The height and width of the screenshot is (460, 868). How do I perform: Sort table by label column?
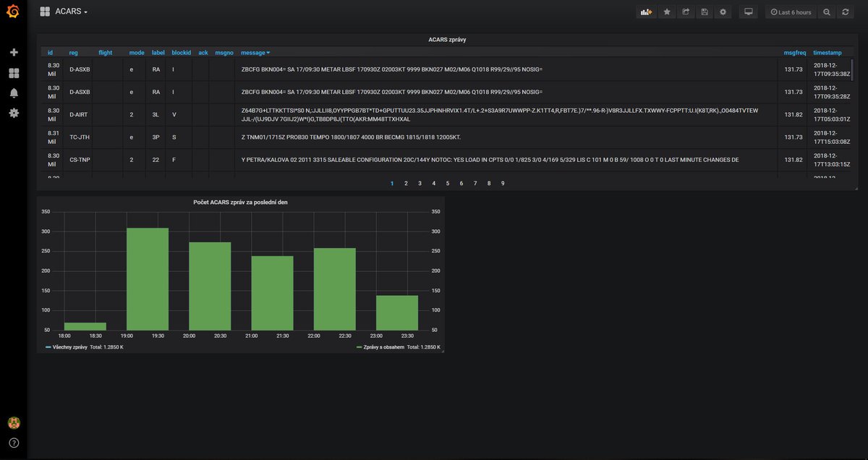[x=158, y=53]
